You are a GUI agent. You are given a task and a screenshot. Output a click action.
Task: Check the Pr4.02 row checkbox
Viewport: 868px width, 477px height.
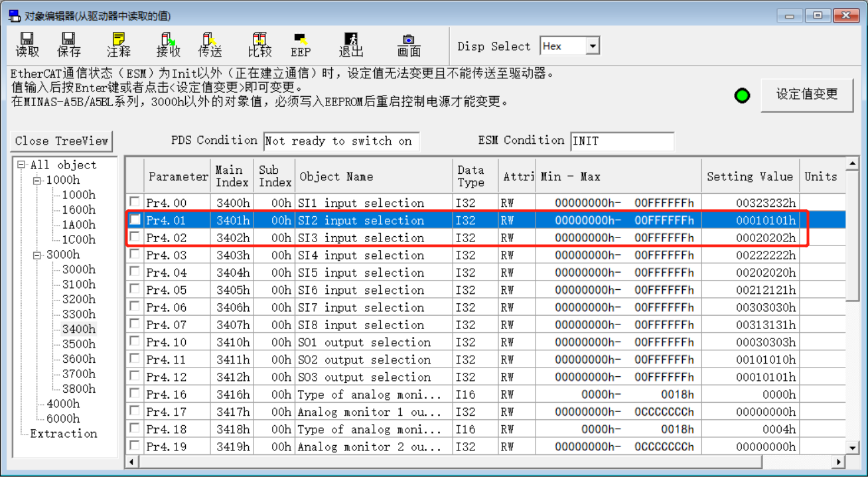pyautogui.click(x=135, y=237)
